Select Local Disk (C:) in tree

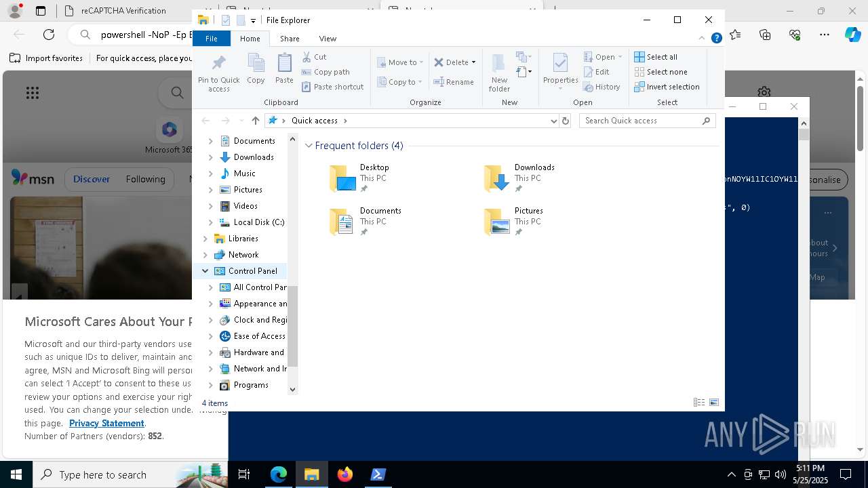[x=259, y=222]
